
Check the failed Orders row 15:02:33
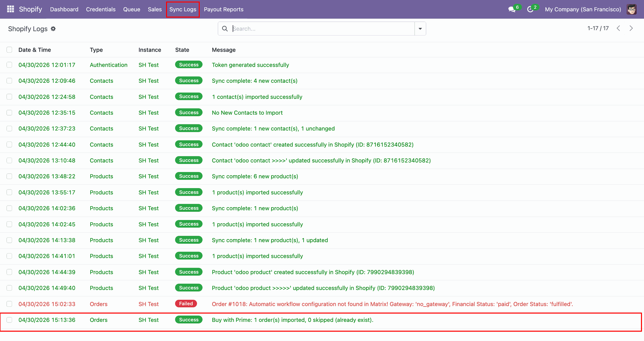[x=9, y=304]
